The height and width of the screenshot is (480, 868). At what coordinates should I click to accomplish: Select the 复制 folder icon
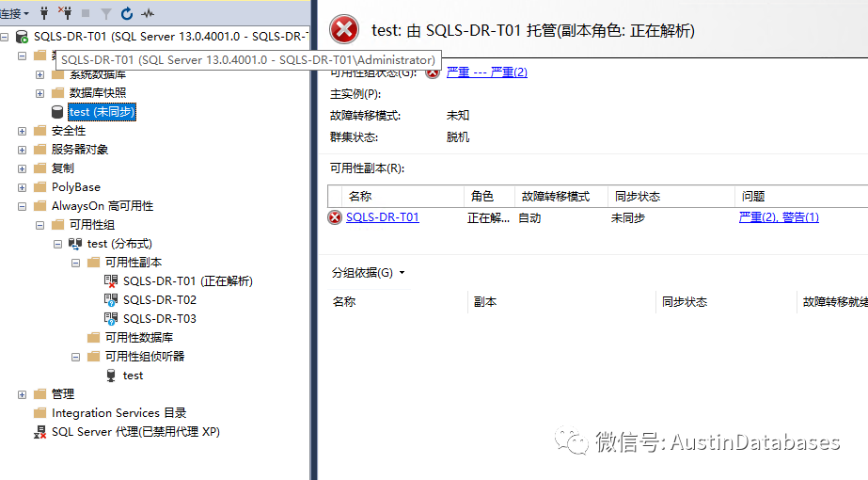[39, 168]
